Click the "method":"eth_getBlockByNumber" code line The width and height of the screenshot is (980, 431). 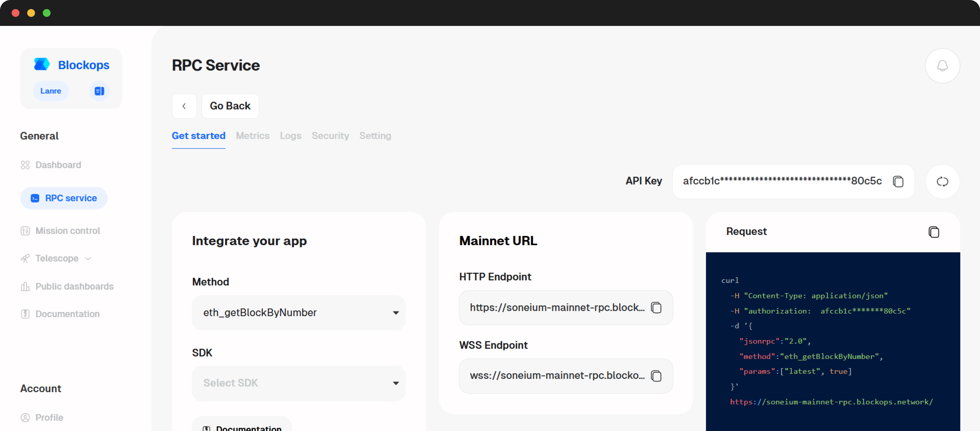811,356
